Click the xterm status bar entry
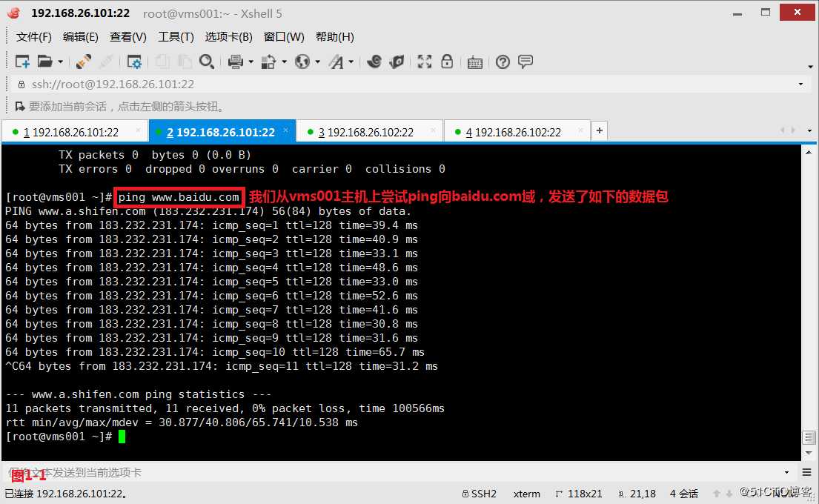Screen dimensions: 819x504 (526, 494)
